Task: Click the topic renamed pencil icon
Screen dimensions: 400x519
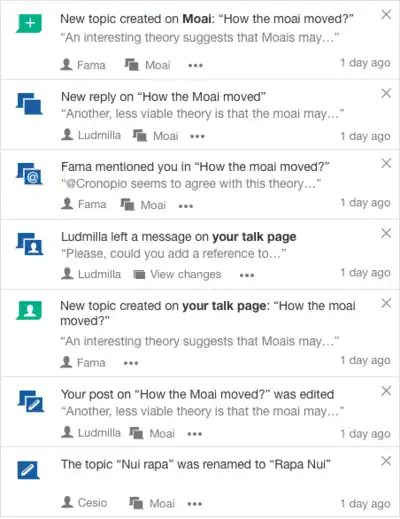Action: click(x=28, y=470)
